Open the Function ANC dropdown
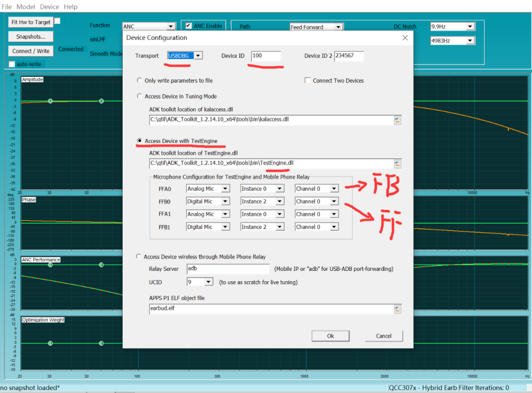The height and width of the screenshot is (393, 532). [x=170, y=27]
